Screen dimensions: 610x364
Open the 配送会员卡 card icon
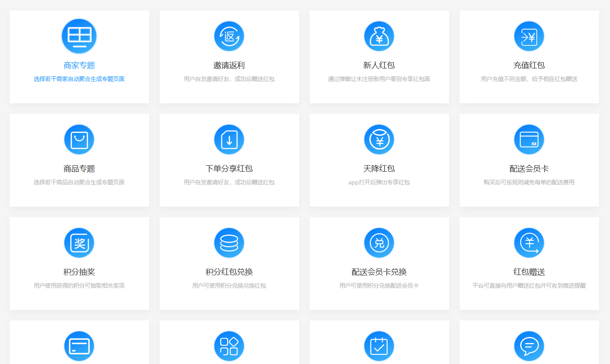pyautogui.click(x=529, y=139)
